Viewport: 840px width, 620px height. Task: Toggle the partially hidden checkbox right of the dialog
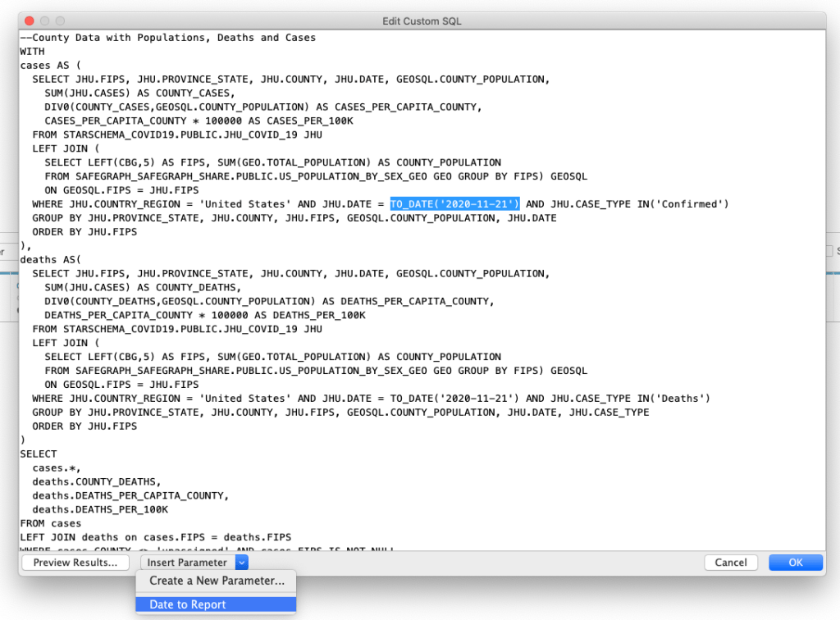click(830, 251)
